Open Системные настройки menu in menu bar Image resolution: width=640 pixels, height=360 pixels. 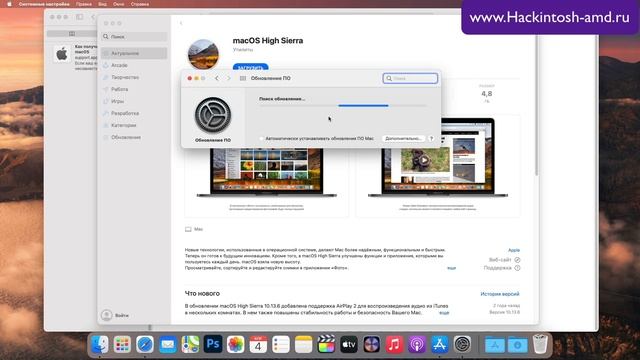[x=44, y=4]
